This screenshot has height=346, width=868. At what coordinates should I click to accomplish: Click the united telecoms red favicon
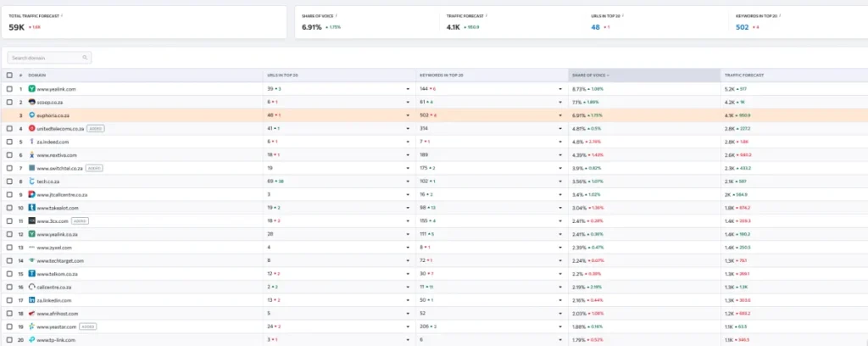(x=31, y=128)
